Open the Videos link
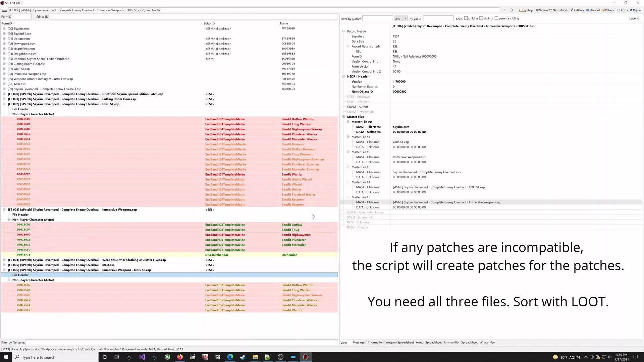 pos(542,10)
